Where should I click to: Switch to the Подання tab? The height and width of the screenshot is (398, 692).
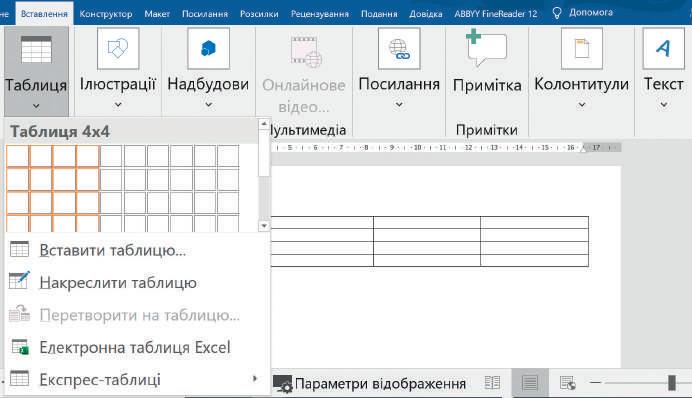coord(379,14)
